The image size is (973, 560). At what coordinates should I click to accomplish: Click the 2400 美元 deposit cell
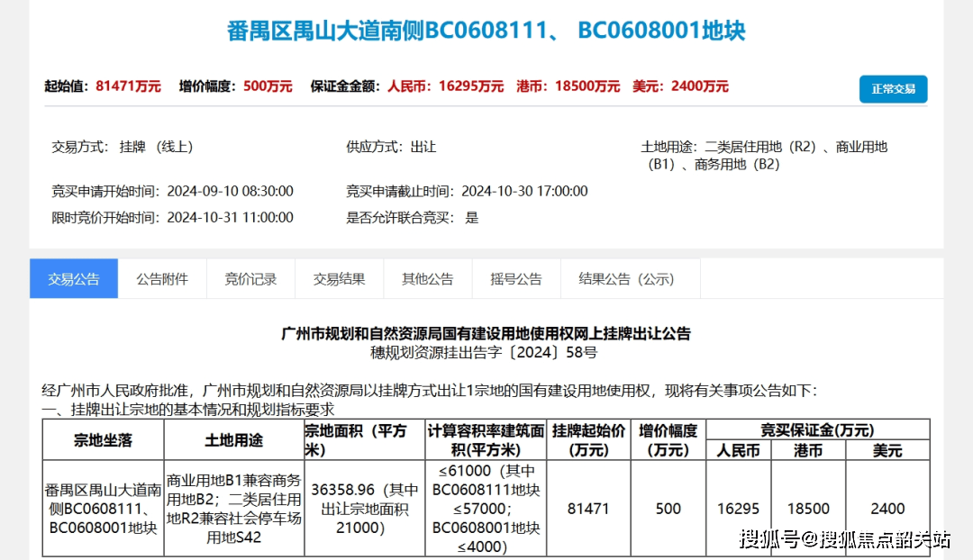(x=887, y=509)
